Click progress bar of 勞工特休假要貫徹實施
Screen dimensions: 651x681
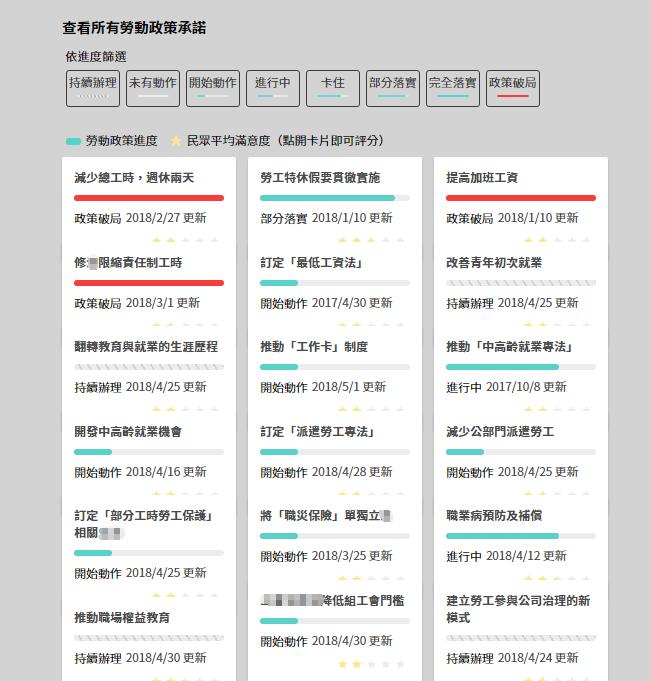click(x=334, y=198)
